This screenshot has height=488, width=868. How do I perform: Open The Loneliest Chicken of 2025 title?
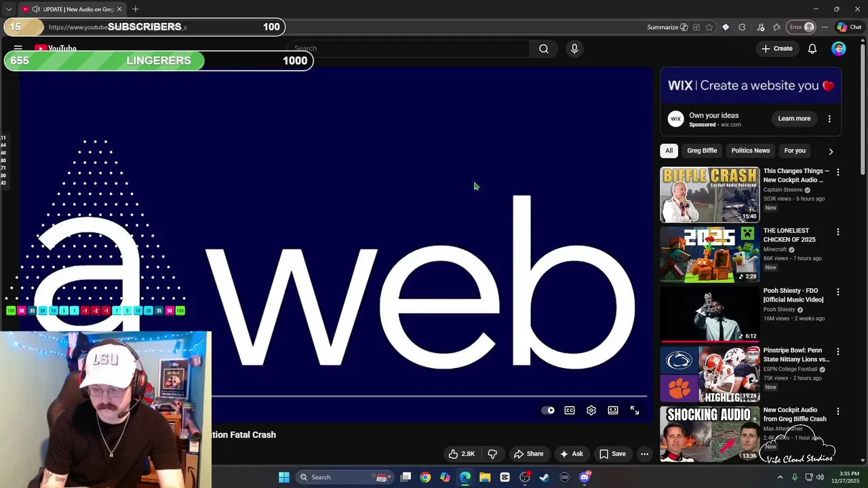pyautogui.click(x=789, y=235)
